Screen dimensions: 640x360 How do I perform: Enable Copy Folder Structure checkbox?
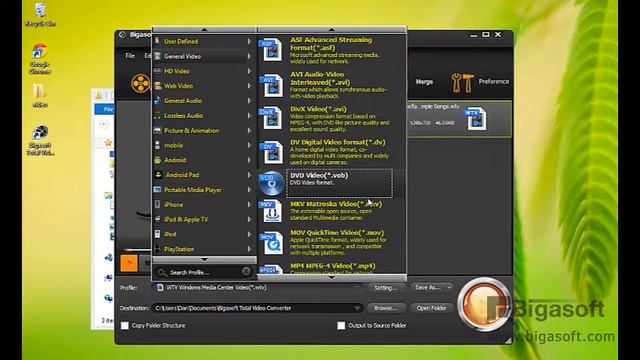tap(124, 325)
